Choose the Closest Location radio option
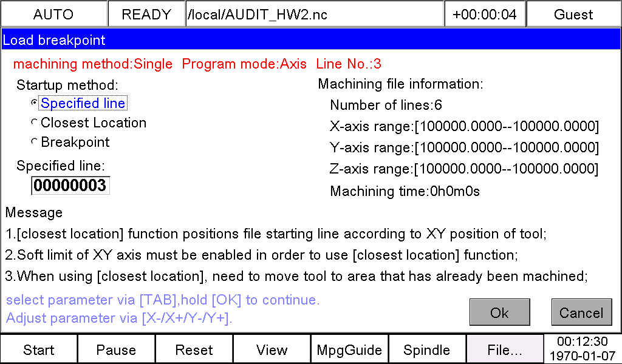The height and width of the screenshot is (364, 622). coord(89,123)
